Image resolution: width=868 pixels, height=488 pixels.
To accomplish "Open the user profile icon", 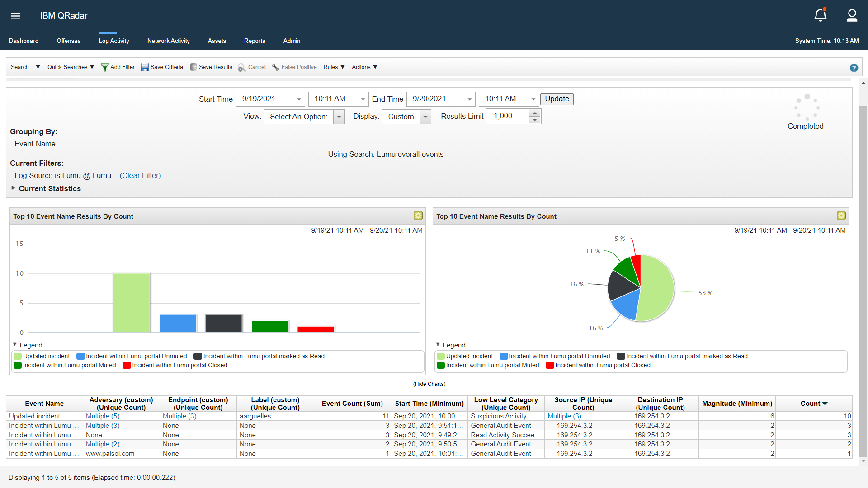I will point(852,15).
